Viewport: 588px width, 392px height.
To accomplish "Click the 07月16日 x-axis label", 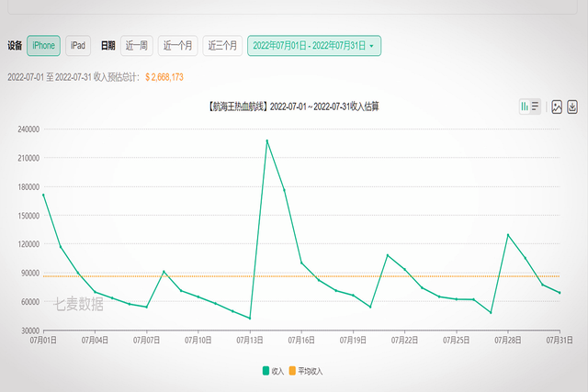I will (x=301, y=340).
